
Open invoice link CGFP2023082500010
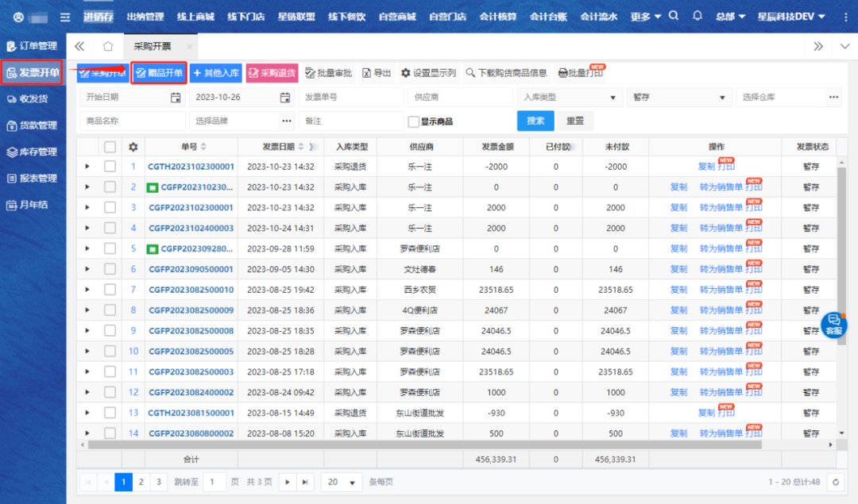191,290
